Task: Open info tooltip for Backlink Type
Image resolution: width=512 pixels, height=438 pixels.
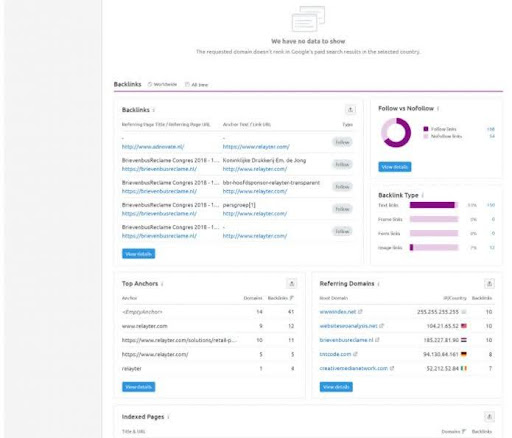Action: pos(422,195)
